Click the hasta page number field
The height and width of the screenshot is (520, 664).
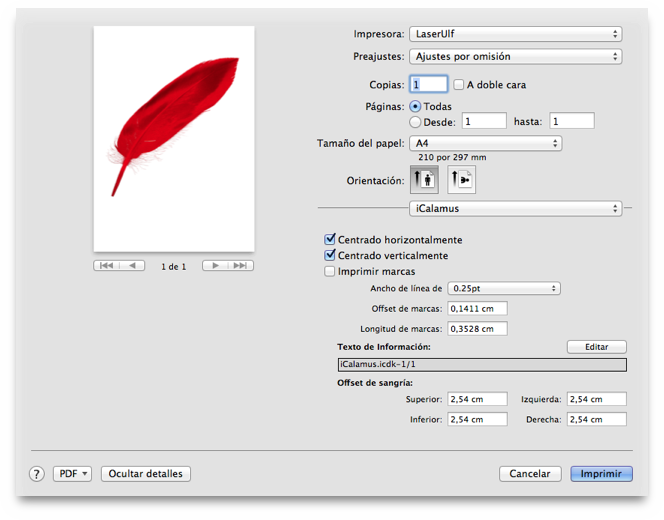(572, 121)
